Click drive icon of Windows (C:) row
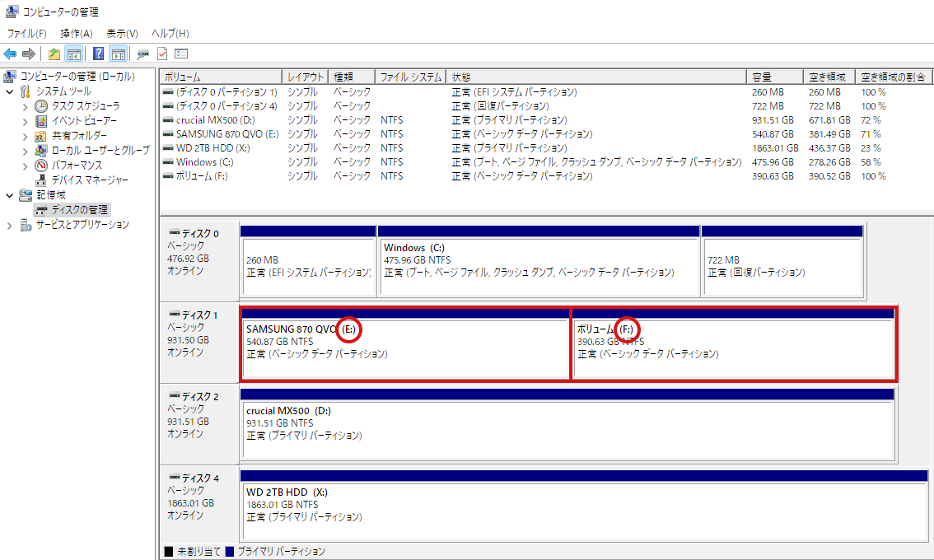This screenshot has height=560, width=934. 168,162
